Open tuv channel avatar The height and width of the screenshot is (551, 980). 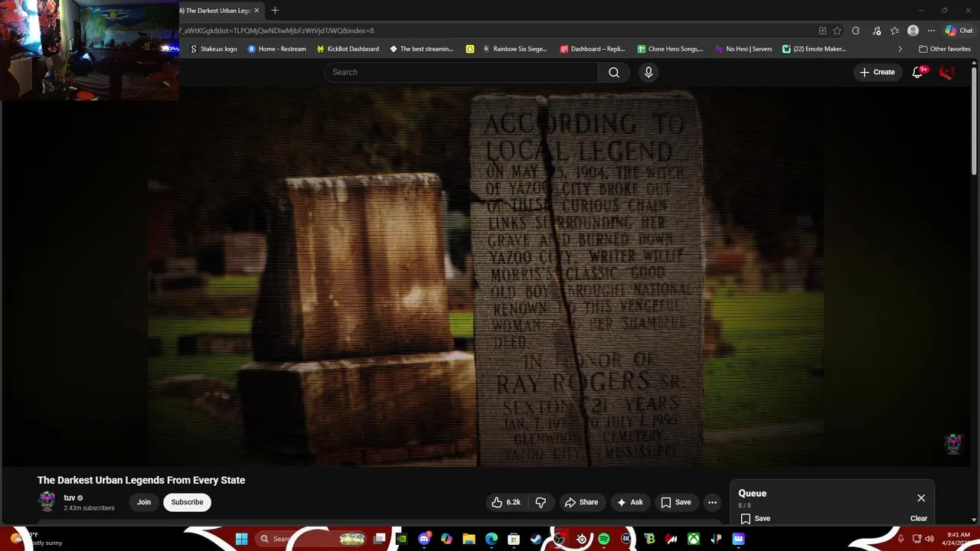(x=47, y=502)
